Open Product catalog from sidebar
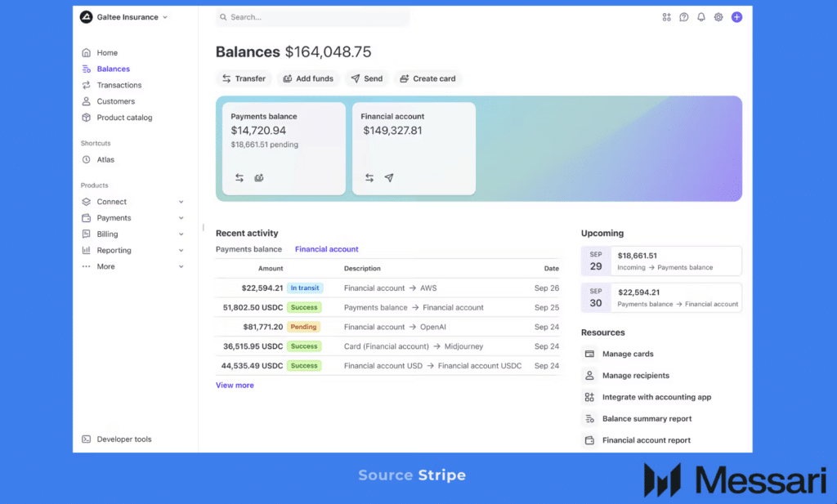 pyautogui.click(x=124, y=118)
